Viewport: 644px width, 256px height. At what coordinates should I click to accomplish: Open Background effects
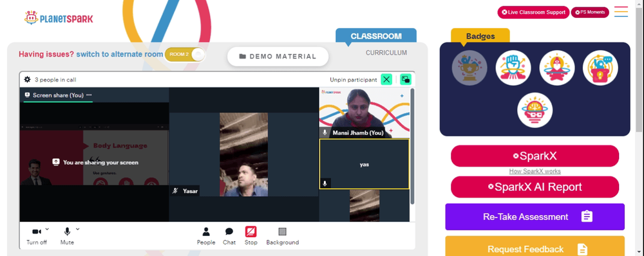click(x=283, y=236)
